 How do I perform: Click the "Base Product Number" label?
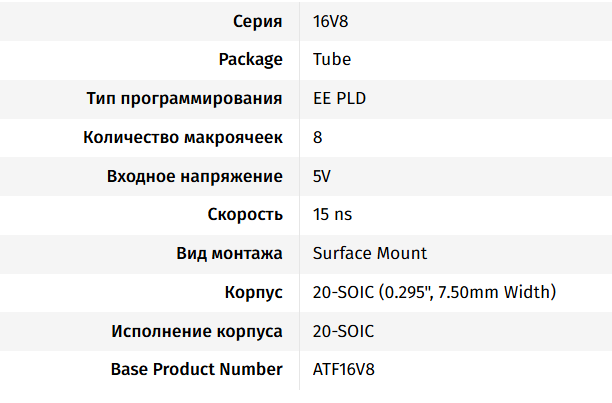point(197,369)
